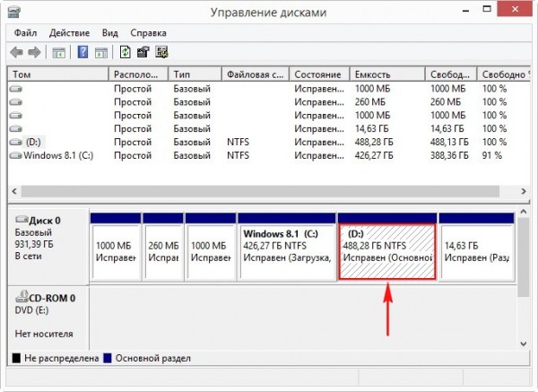This screenshot has height=392, width=538.
Task: Open the Вид menu
Action: pyautogui.click(x=109, y=33)
